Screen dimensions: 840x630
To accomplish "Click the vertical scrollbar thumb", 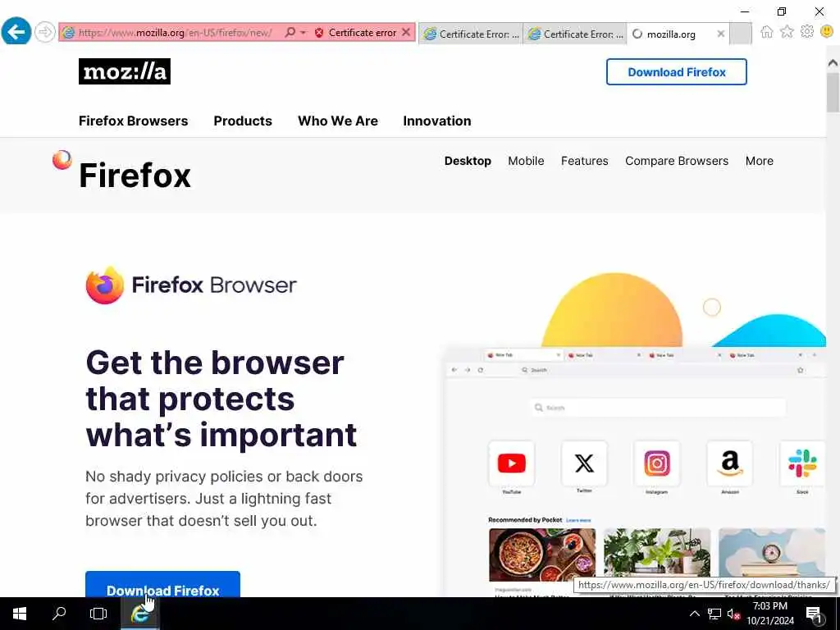I will (x=833, y=92).
